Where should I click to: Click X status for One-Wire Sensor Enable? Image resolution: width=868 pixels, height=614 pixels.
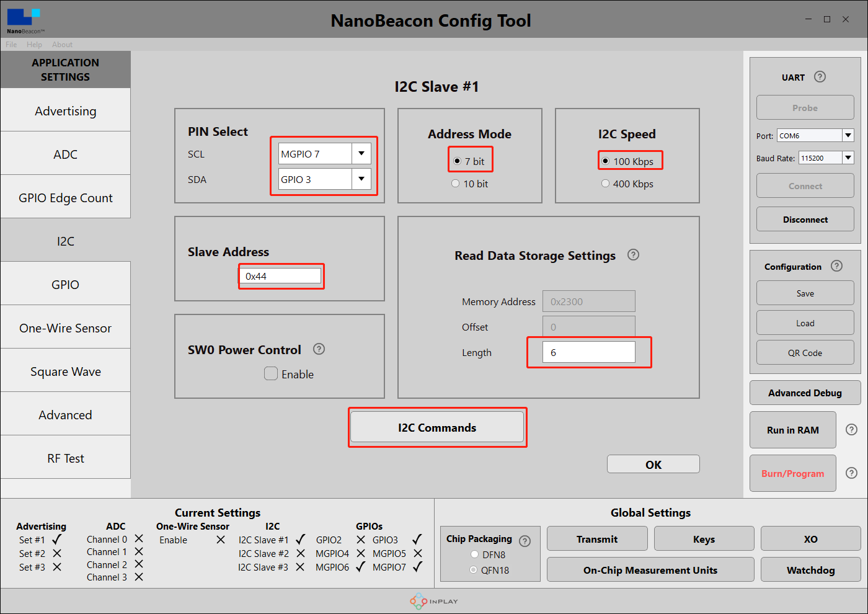[x=221, y=540]
